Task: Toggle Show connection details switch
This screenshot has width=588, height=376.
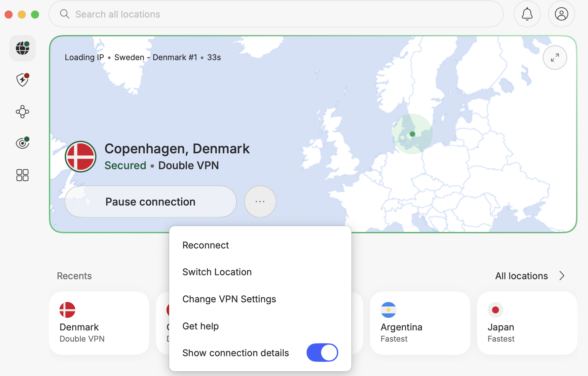Action: click(x=322, y=353)
